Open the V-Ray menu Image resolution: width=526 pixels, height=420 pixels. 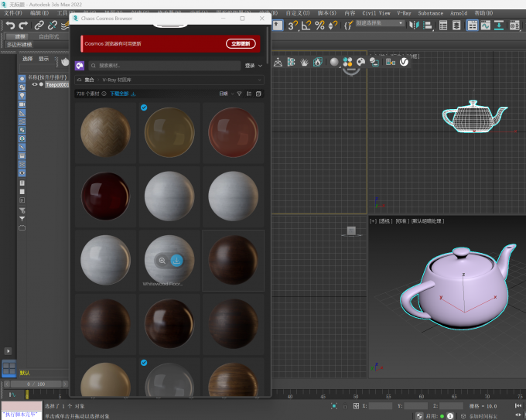[404, 13]
